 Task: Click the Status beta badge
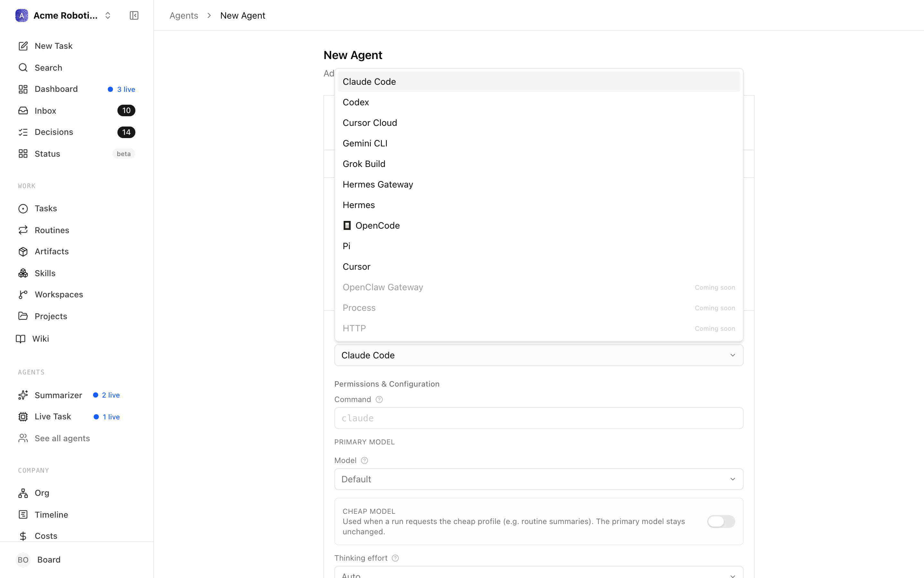click(x=124, y=154)
